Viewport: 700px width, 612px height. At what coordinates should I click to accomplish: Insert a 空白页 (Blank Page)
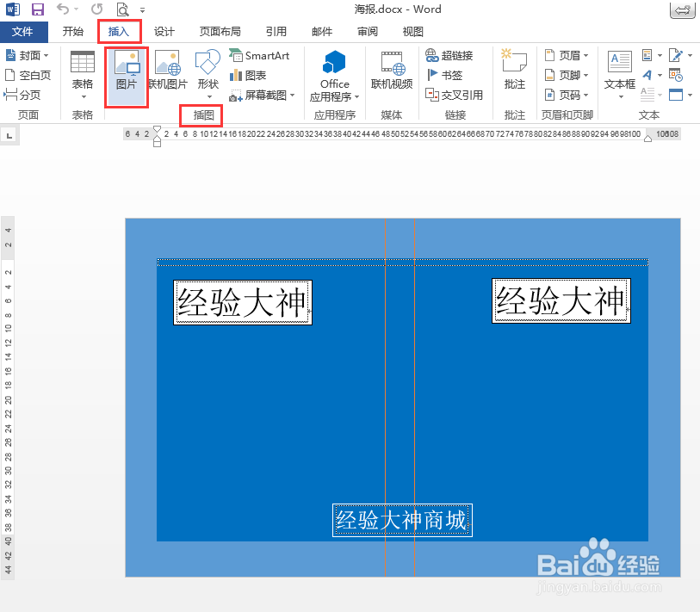coord(28,75)
